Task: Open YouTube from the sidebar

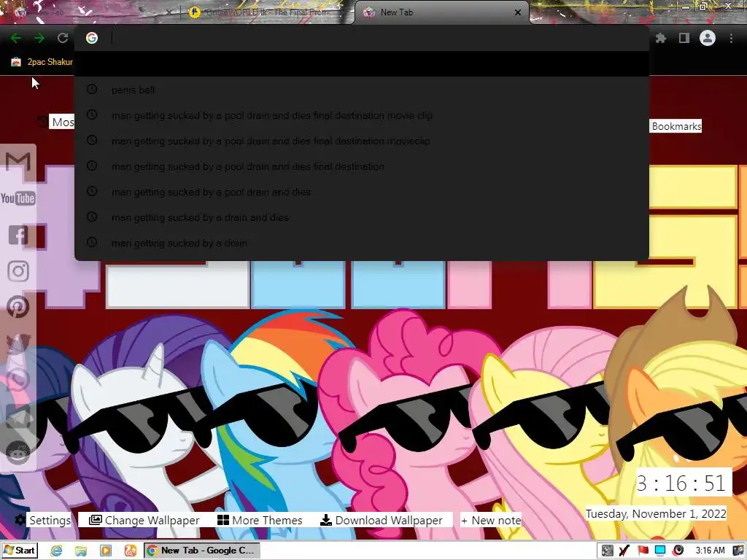Action: [x=18, y=198]
